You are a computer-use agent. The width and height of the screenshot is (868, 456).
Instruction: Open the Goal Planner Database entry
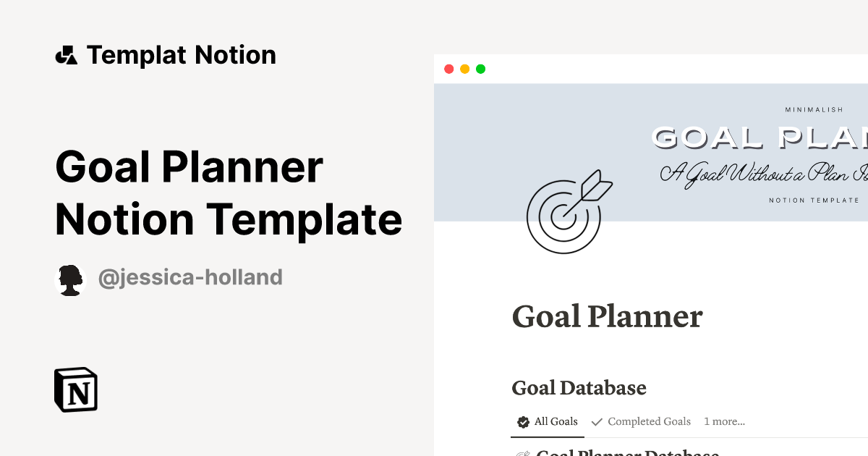[628, 452]
